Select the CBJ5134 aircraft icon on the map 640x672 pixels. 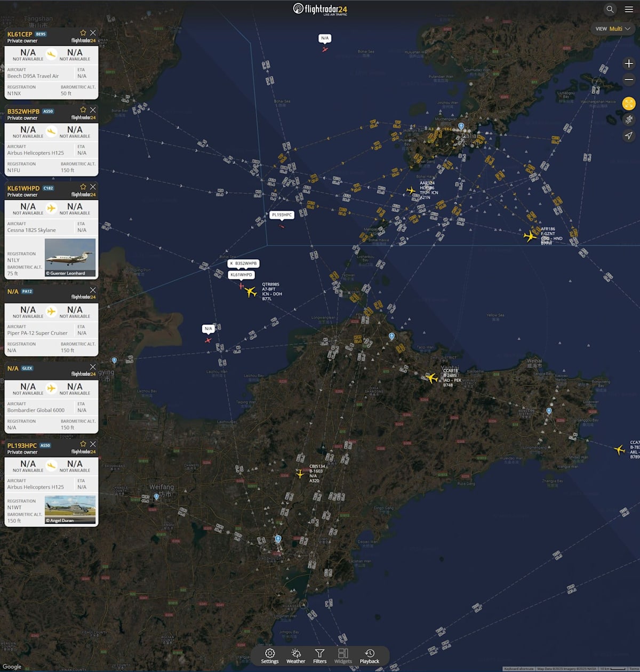pyautogui.click(x=300, y=474)
